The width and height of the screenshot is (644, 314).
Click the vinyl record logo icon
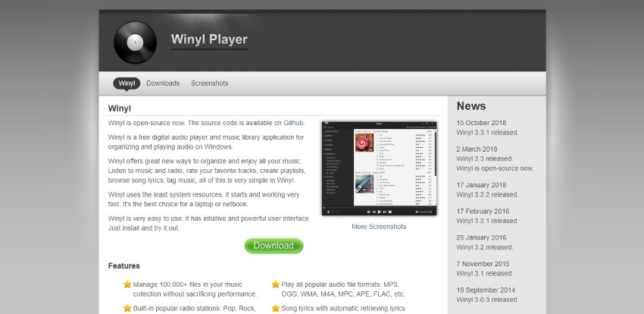click(x=135, y=42)
